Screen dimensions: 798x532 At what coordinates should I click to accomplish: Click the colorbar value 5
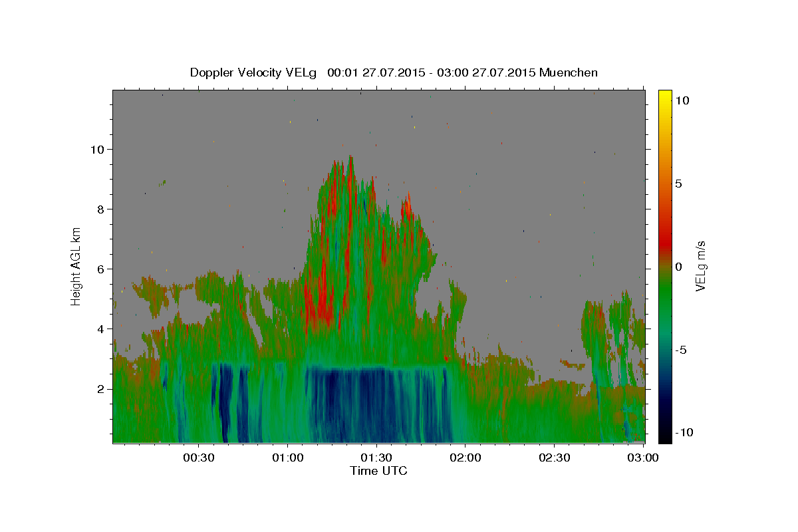(678, 184)
